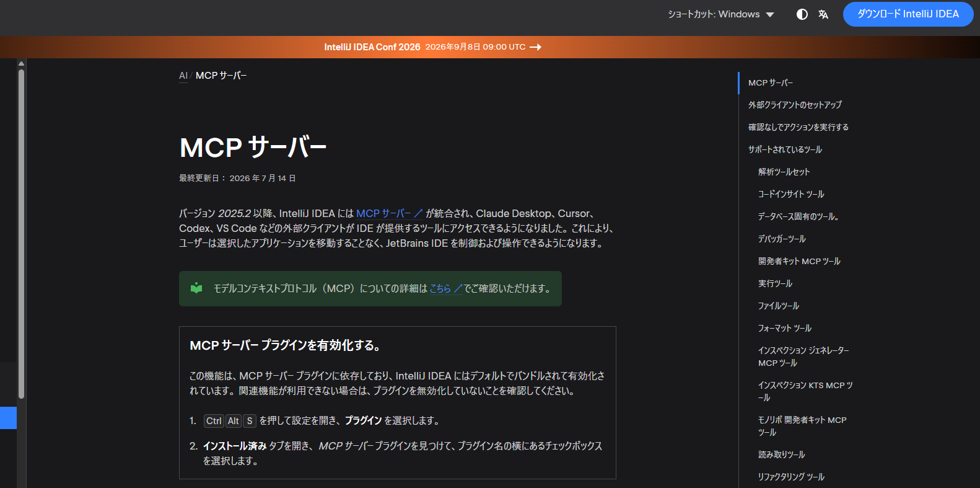Jump to ファイルツール section
This screenshot has height=488, width=980.
pos(779,306)
